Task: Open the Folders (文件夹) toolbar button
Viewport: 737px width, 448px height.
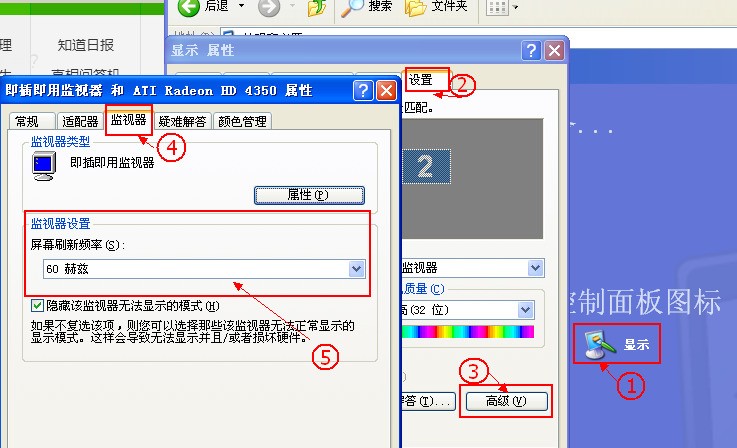Action: pyautogui.click(x=437, y=7)
